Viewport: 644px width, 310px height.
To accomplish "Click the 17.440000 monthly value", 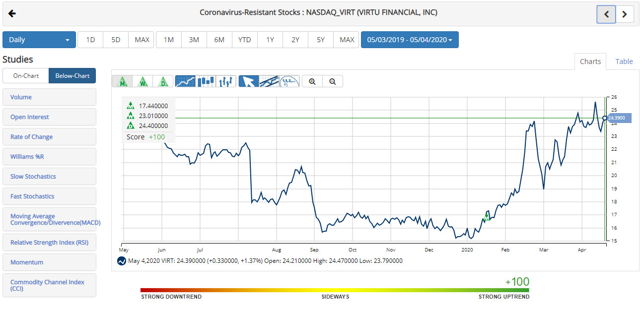I will (x=153, y=106).
